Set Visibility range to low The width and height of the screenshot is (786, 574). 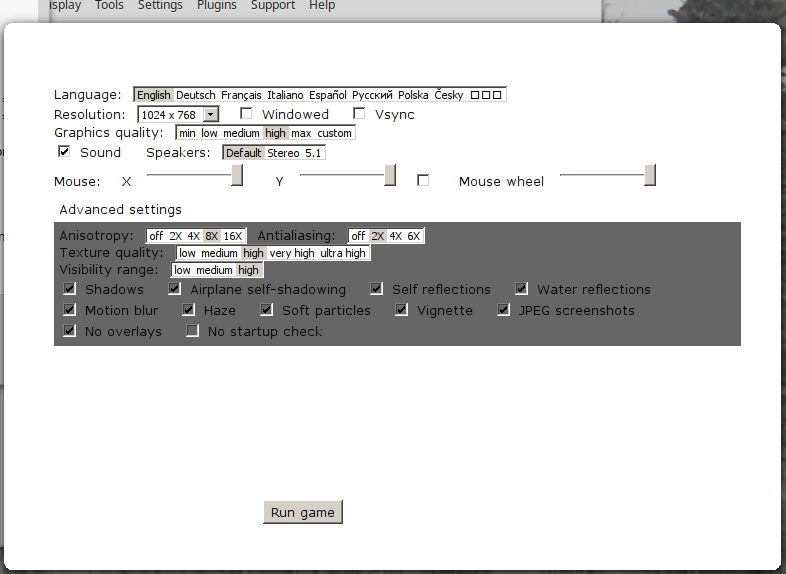pyautogui.click(x=182, y=270)
